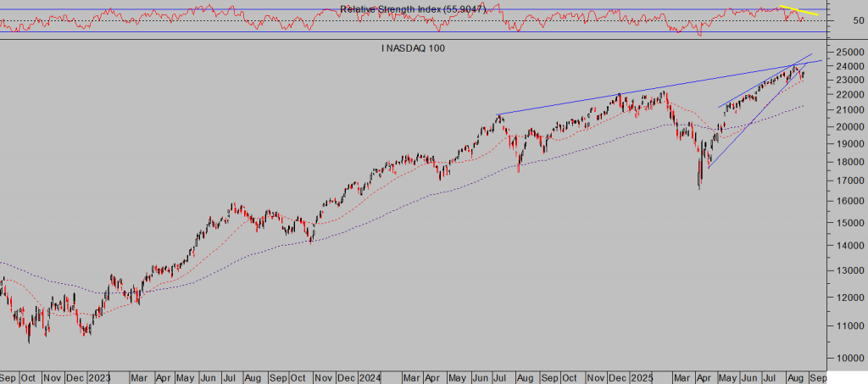Image resolution: width=868 pixels, height=384 pixels.
Task: Click the 15000 price axis label
Action: pos(843,223)
